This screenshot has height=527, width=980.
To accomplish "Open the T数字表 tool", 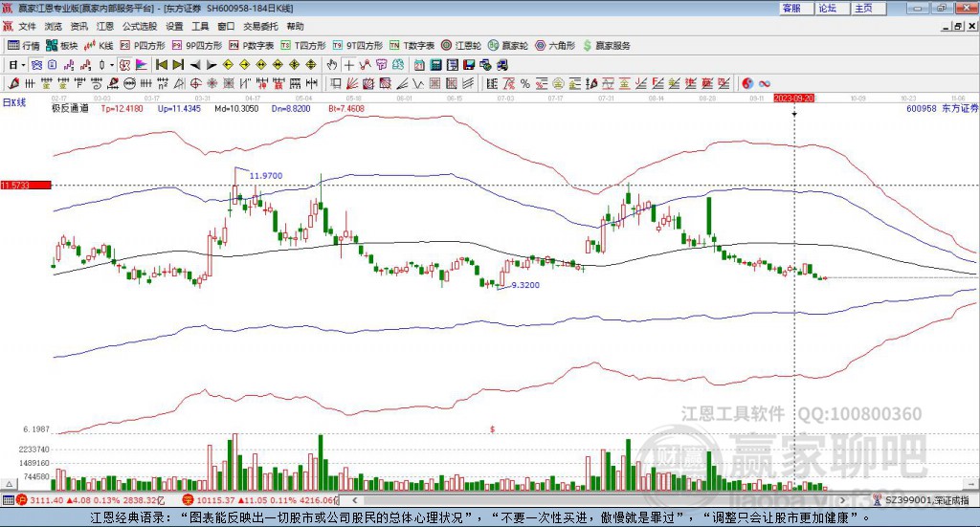I will tap(412, 46).
